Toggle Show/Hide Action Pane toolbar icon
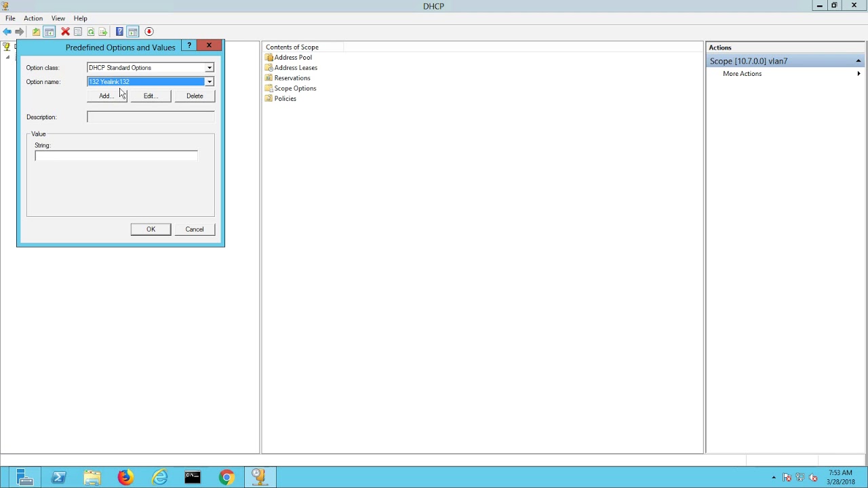Image resolution: width=868 pixels, height=488 pixels. point(133,32)
